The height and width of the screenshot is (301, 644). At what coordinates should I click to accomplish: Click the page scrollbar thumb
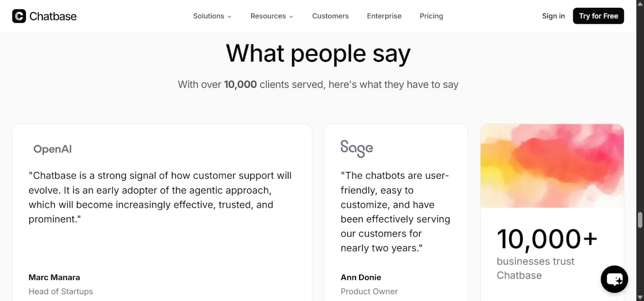click(x=640, y=219)
